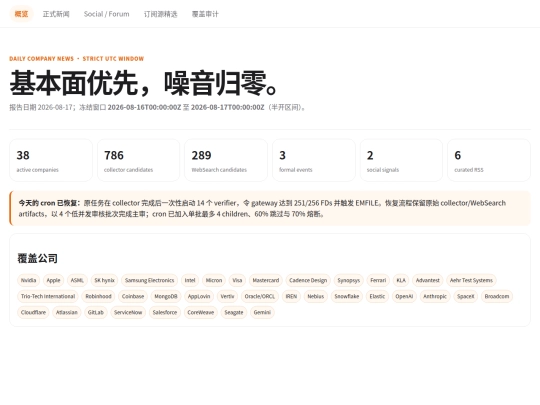Click the Ferrari chip
This screenshot has height=405, width=540.
click(378, 280)
